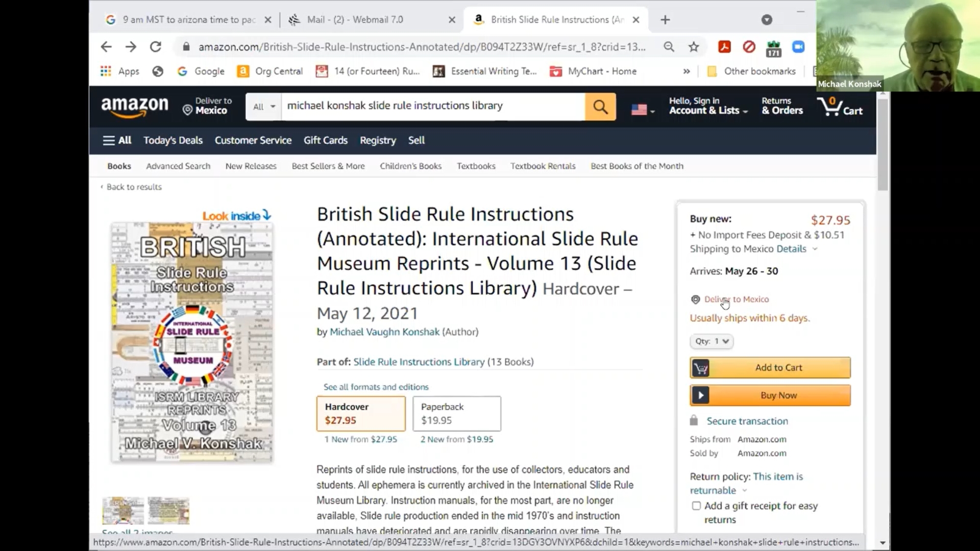Image resolution: width=980 pixels, height=551 pixels.
Task: Select the second cover thumbnail
Action: (x=168, y=511)
